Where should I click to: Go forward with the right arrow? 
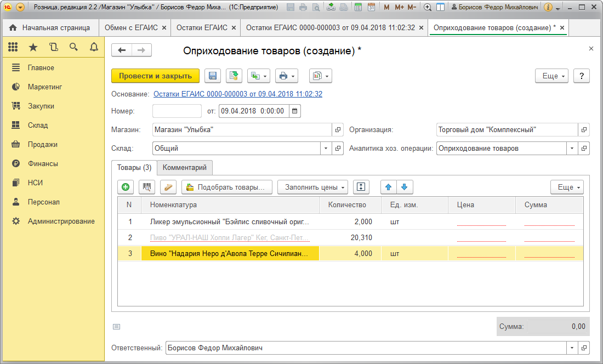[141, 50]
